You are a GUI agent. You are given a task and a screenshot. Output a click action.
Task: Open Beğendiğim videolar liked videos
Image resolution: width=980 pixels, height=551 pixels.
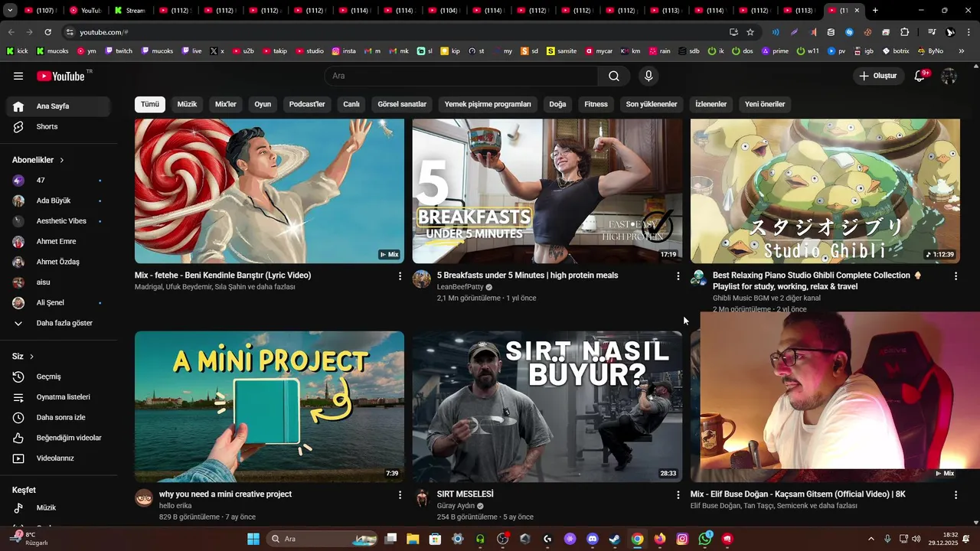tap(60, 438)
